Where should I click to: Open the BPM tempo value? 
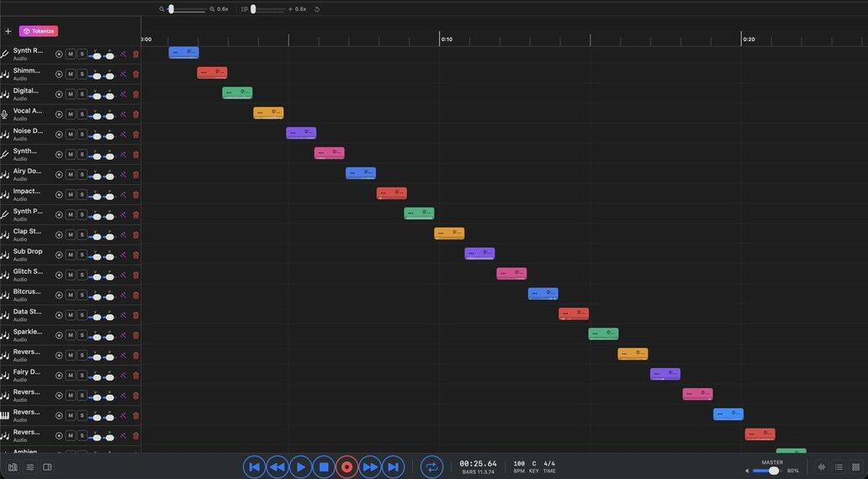click(x=519, y=464)
